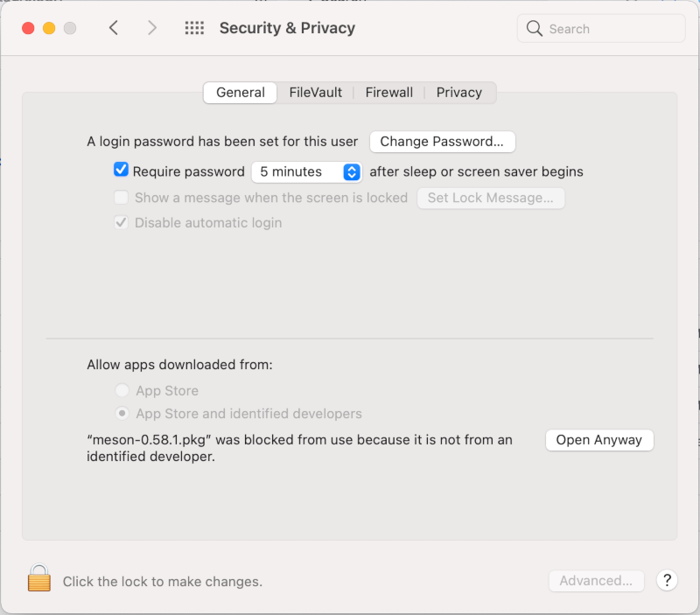Select App Store and identified developers option
Screen dimensions: 700x615
pyautogui.click(x=122, y=414)
